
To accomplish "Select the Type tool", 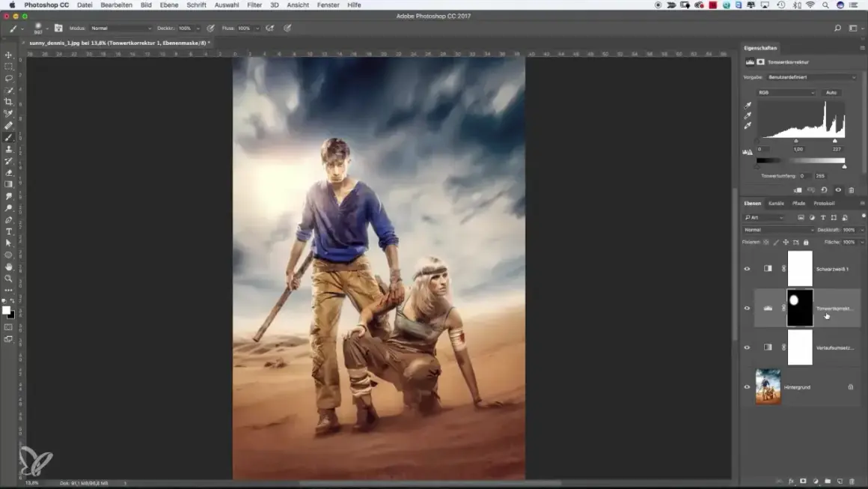I will point(8,231).
